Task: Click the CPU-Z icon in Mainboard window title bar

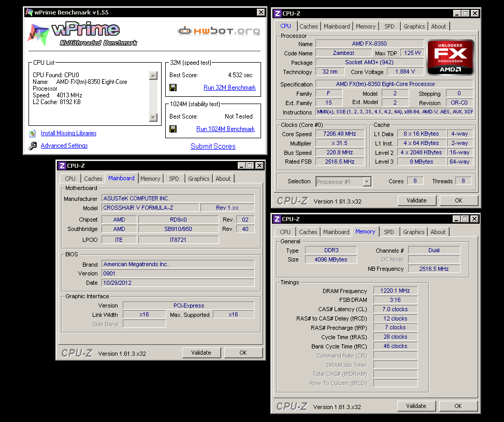Action: coord(62,166)
